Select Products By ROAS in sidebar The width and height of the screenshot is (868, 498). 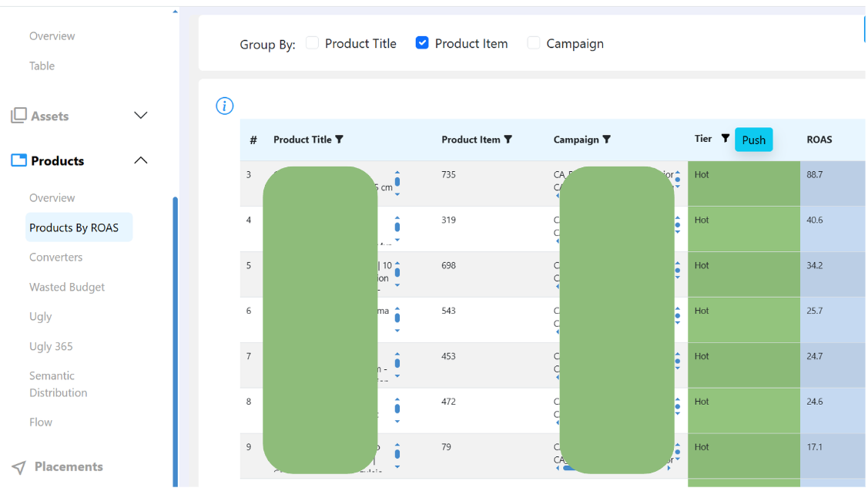(x=74, y=227)
